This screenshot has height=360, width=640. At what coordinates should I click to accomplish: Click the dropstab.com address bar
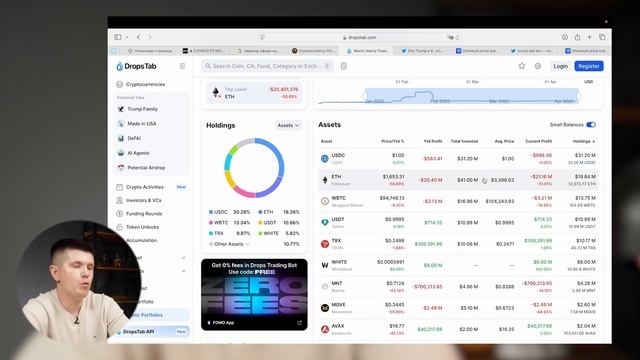point(360,37)
